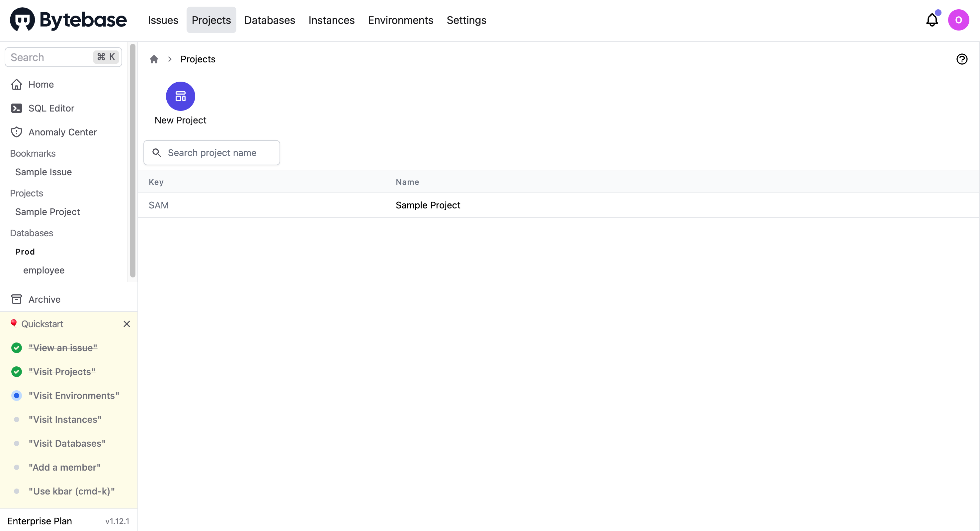
Task: Expand the Prod database group
Action: 25,252
